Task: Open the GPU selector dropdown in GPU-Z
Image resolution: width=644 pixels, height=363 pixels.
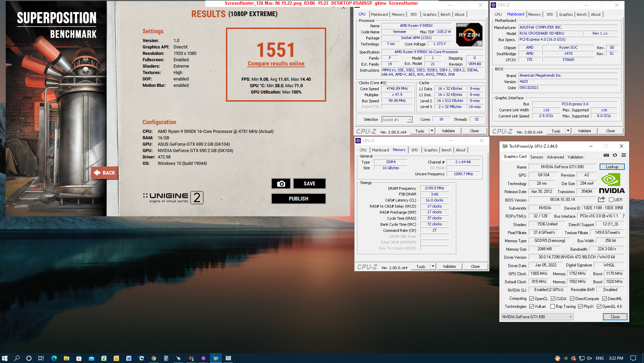Action: pos(537,317)
